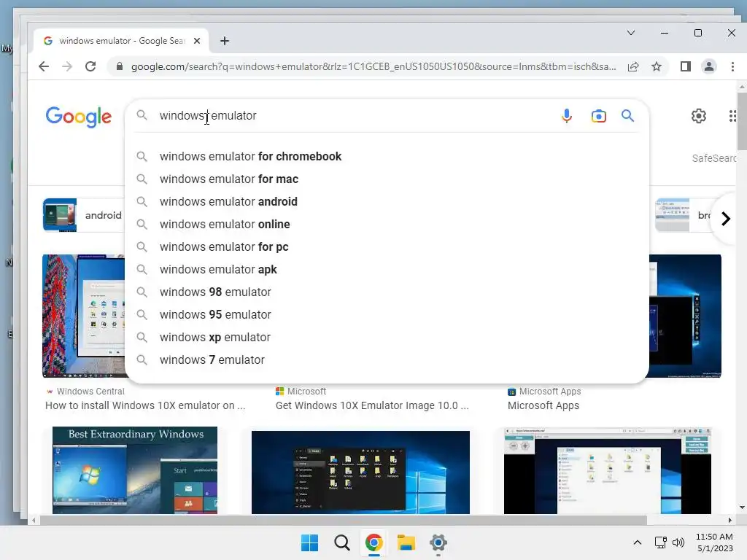Open the Windows Central source link
747x560 pixels.
tap(85, 392)
